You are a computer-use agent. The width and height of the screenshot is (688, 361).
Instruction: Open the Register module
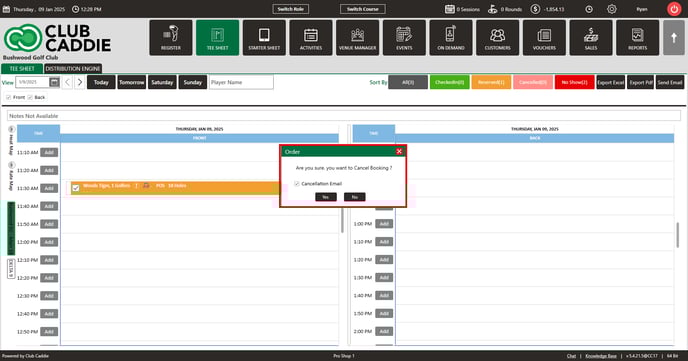[171, 38]
